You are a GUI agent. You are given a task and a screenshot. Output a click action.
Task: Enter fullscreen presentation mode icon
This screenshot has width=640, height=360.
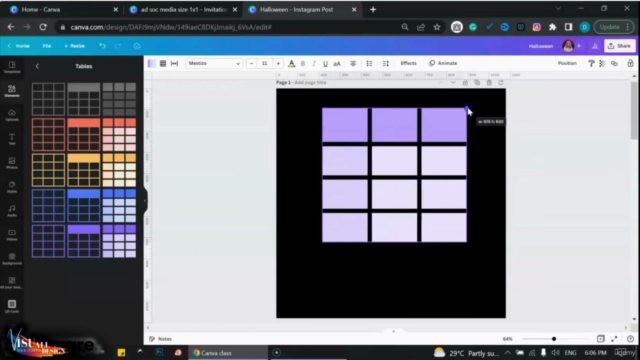614,339
